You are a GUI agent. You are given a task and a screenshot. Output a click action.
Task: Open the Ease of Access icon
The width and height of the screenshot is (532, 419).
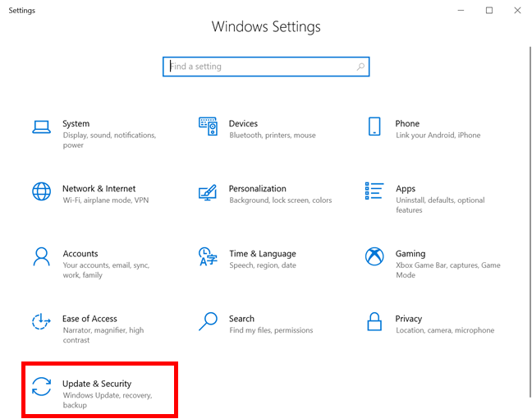pos(41,321)
